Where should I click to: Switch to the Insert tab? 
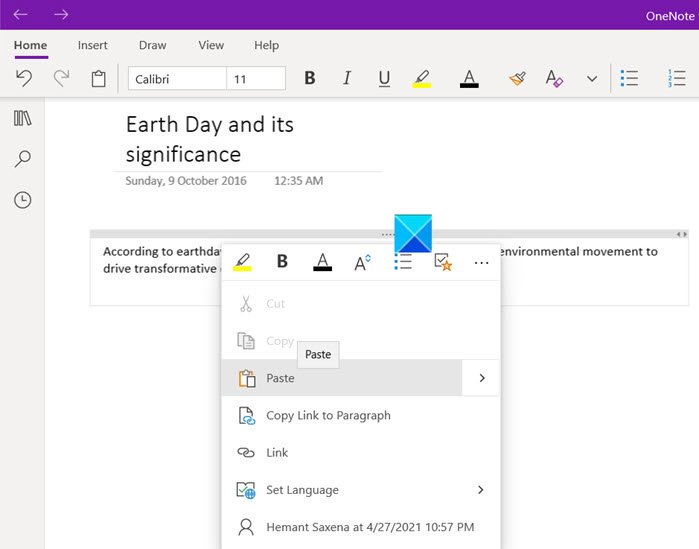(94, 45)
